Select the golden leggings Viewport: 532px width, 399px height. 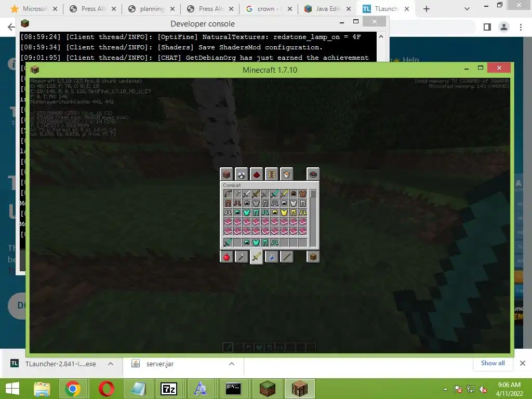293,212
